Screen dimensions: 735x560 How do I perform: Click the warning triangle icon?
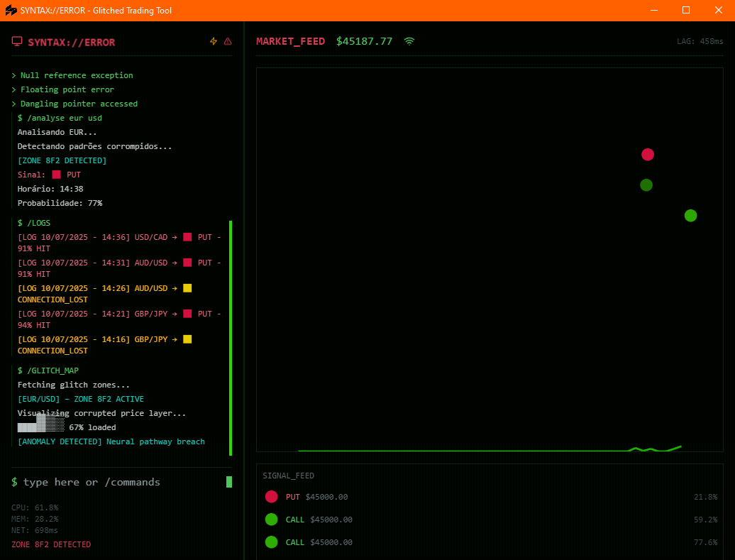[228, 41]
